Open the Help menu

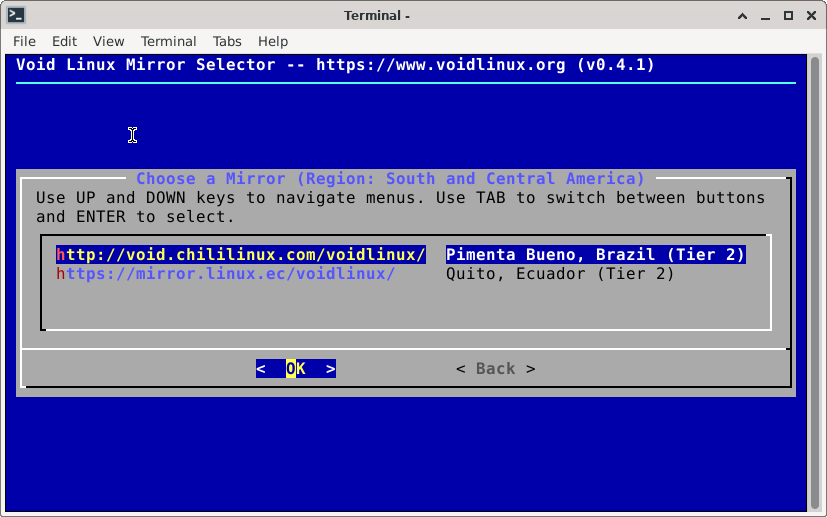[273, 41]
